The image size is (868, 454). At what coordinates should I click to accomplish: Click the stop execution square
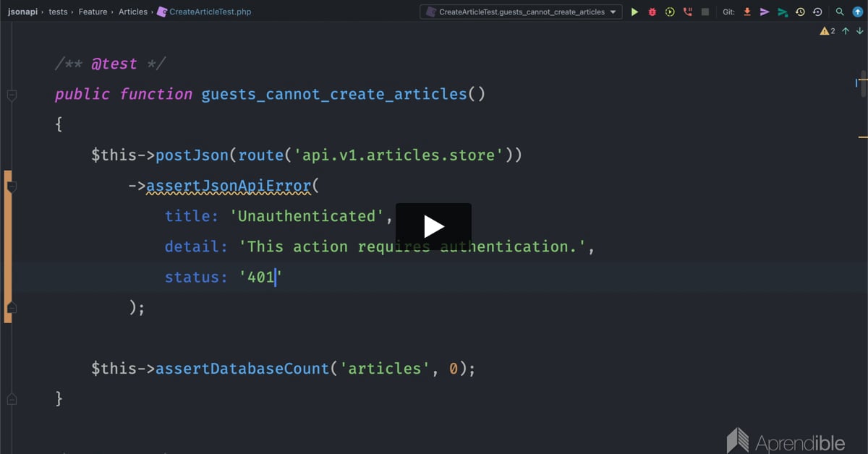(x=705, y=12)
